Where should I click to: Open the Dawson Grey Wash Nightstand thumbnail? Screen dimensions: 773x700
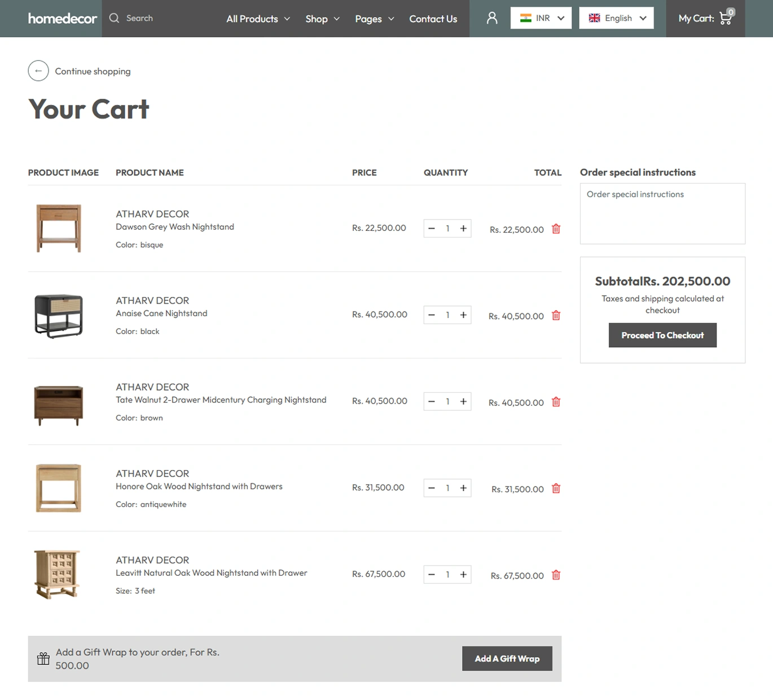(59, 228)
